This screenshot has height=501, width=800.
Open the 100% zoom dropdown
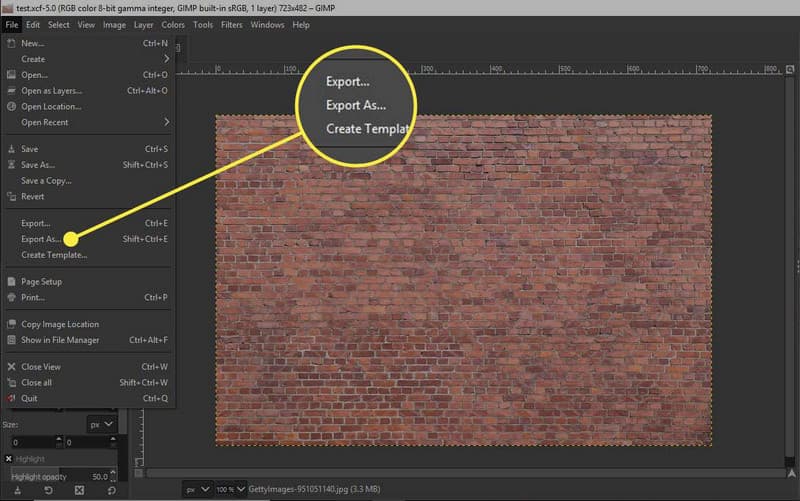click(x=230, y=489)
